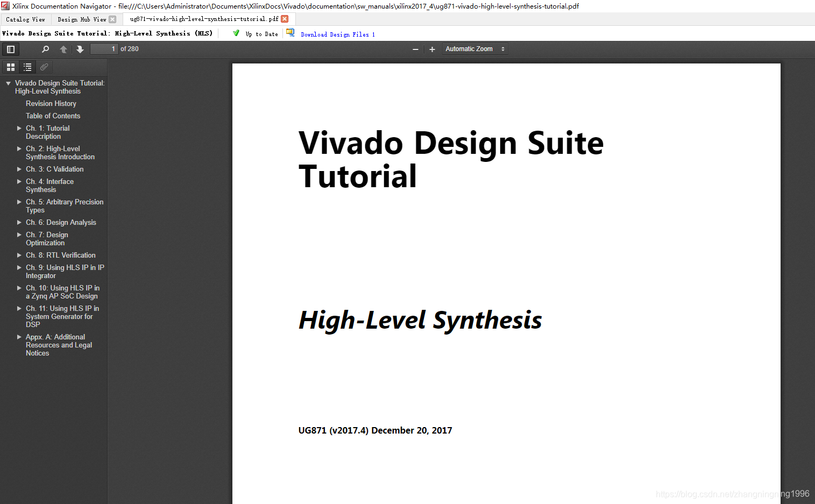Expand Ch. 10 Zynq AP SoC Design
This screenshot has width=815, height=504.
point(19,288)
